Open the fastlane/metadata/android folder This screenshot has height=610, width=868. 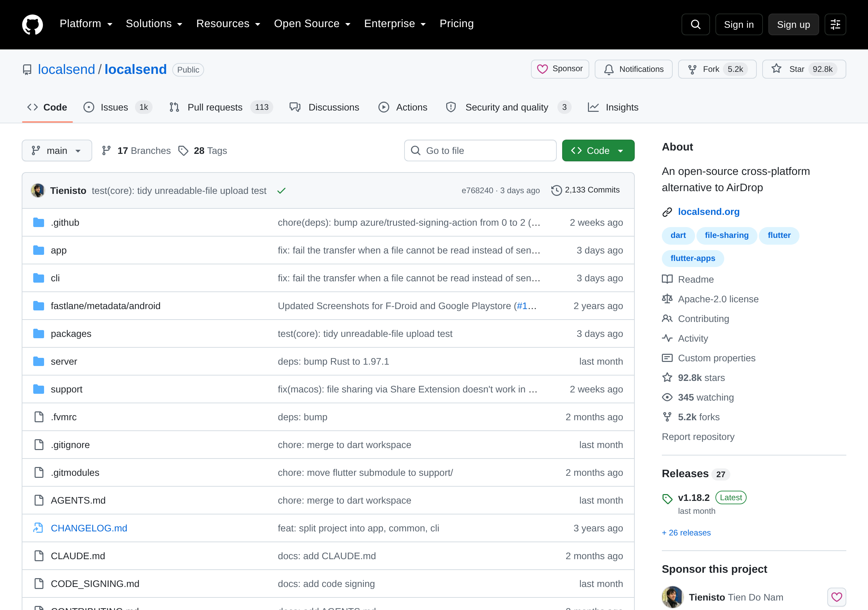point(105,306)
